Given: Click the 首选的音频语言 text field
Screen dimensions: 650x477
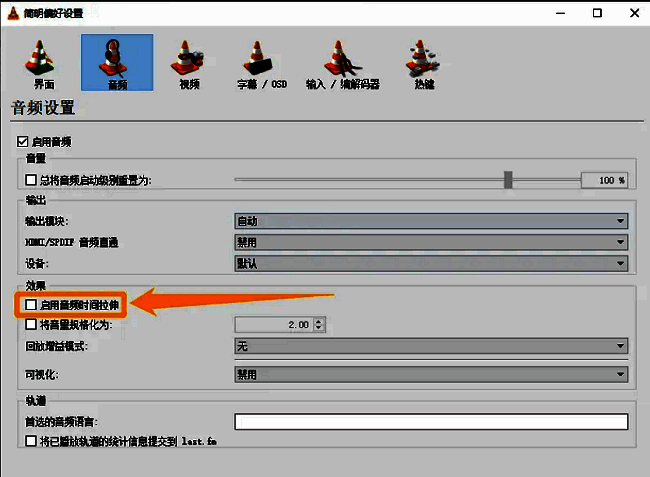Looking at the screenshot, I should [x=431, y=422].
